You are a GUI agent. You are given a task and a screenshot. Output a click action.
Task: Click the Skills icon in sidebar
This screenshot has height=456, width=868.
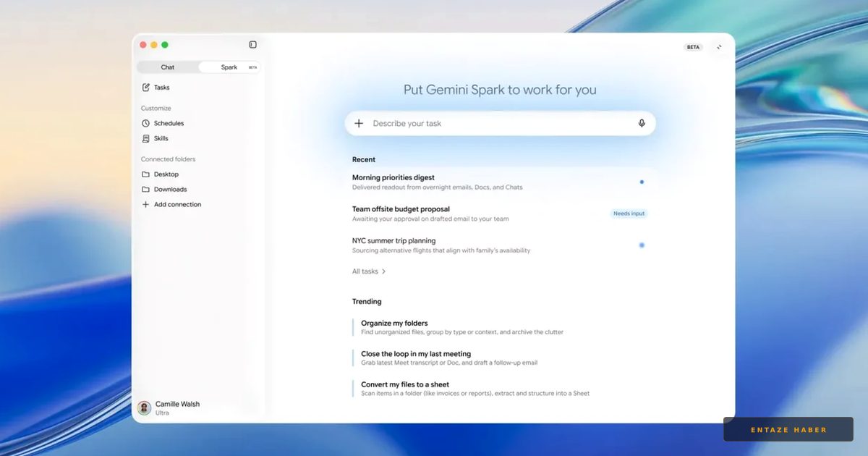[x=145, y=138]
